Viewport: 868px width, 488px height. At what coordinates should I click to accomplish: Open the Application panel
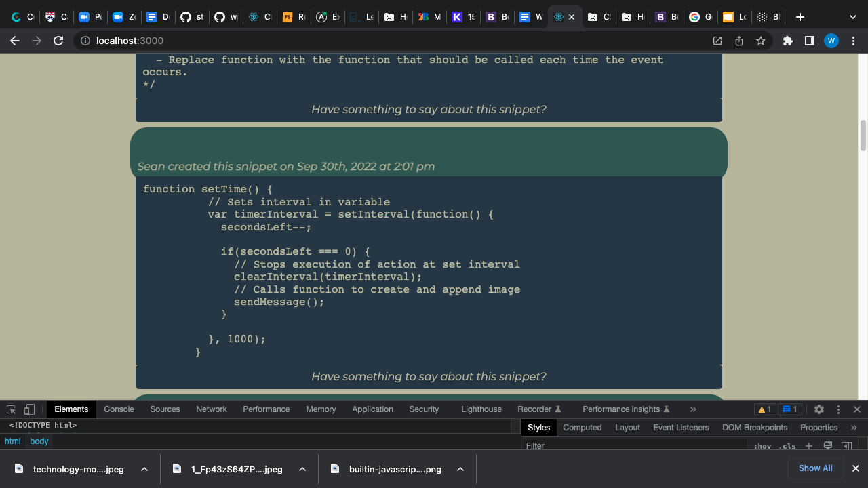(x=372, y=409)
